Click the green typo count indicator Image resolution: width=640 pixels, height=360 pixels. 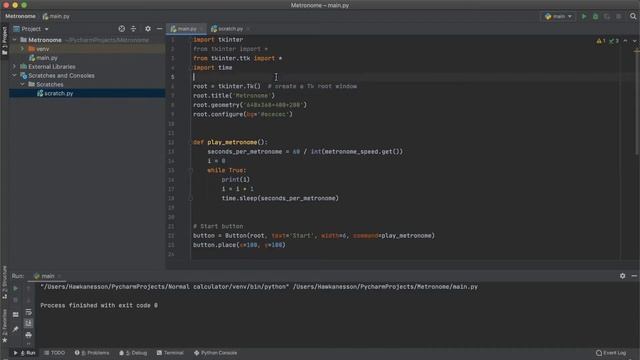(x=614, y=41)
